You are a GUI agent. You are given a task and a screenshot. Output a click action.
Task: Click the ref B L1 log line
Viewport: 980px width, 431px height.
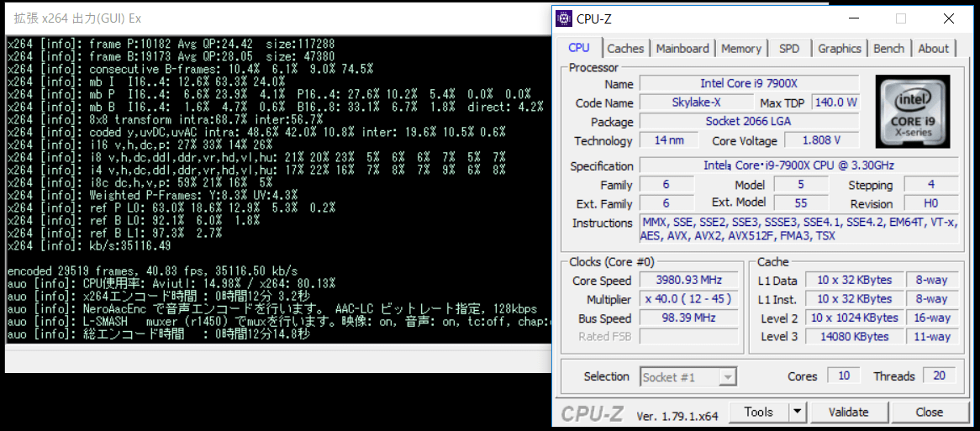pyautogui.click(x=115, y=233)
